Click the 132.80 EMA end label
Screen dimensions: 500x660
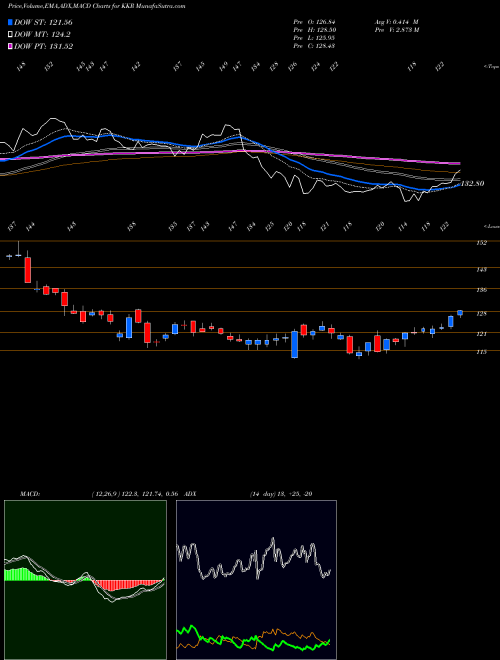pos(473,184)
